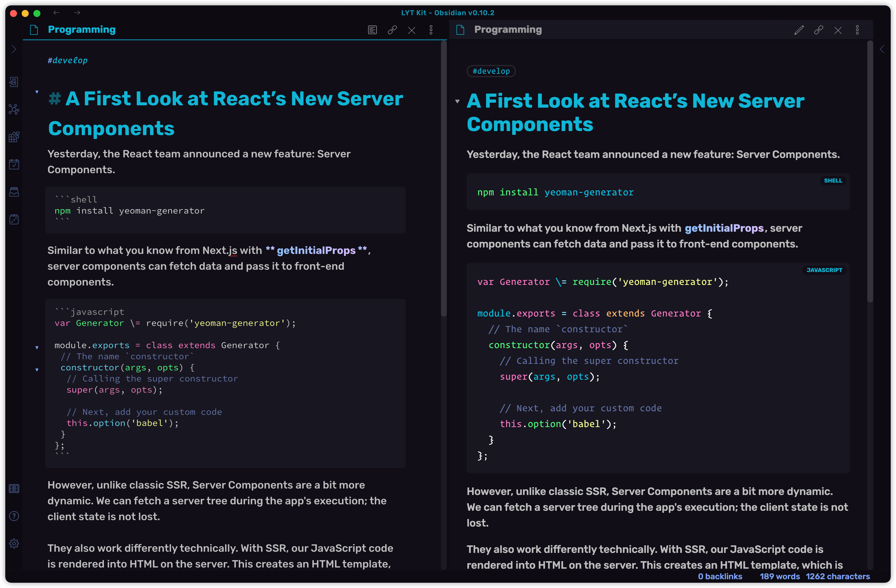Expand the right sidebar chevron
Screen dimensions: 896x588
click(x=882, y=49)
